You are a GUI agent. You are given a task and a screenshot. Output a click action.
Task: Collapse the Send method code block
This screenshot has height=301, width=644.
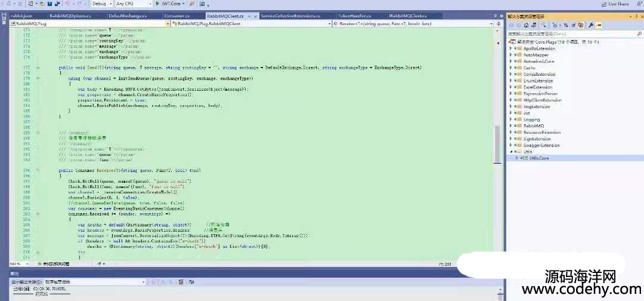(38, 68)
